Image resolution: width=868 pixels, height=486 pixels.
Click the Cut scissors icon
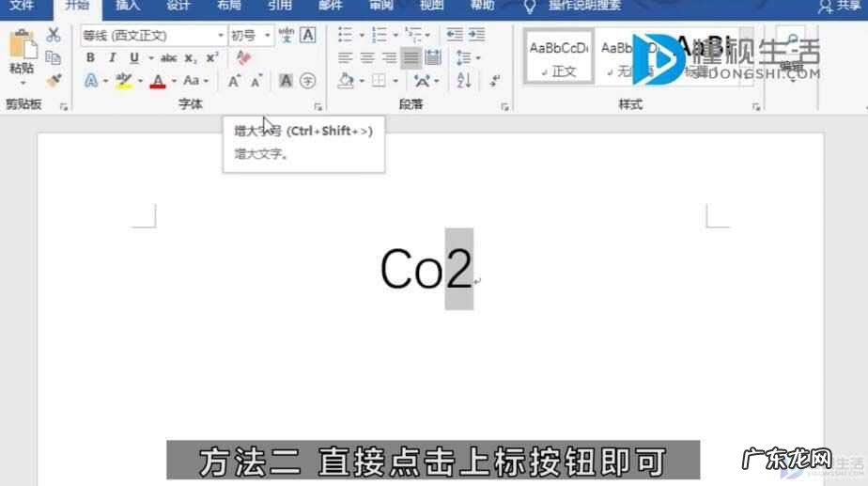54,35
